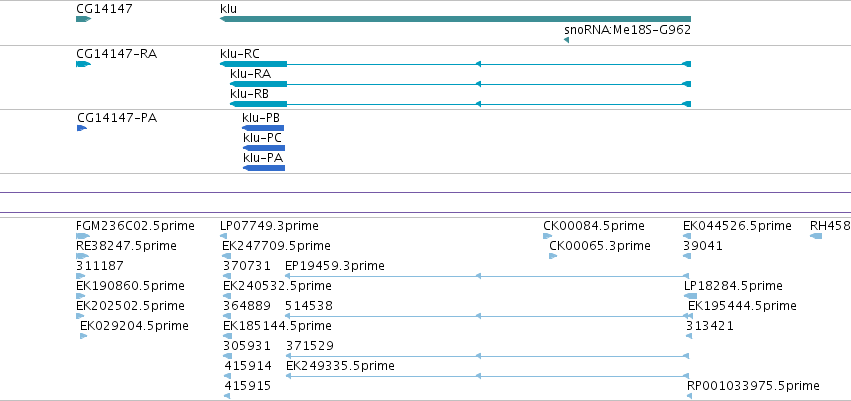The image size is (851, 401).
Task: Click the CG14147 gene arrow glyph
Action: [84, 19]
